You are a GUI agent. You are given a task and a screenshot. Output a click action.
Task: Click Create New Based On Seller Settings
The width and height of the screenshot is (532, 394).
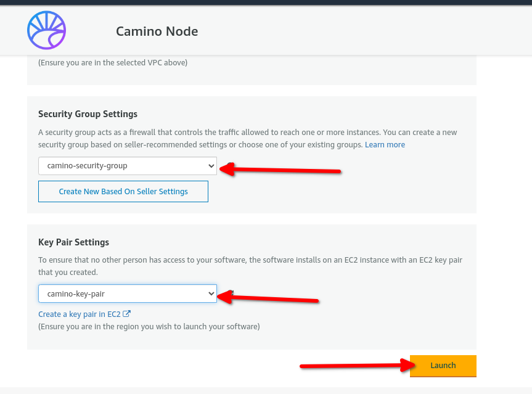point(123,192)
